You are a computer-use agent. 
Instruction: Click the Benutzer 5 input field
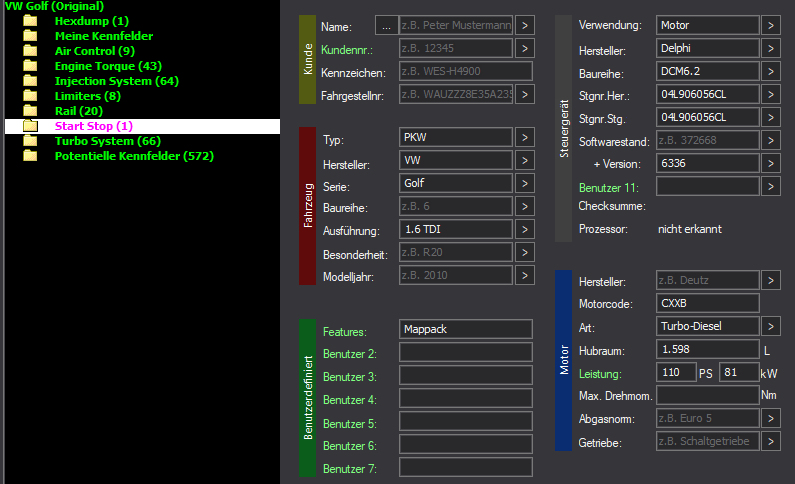pyautogui.click(x=466, y=421)
